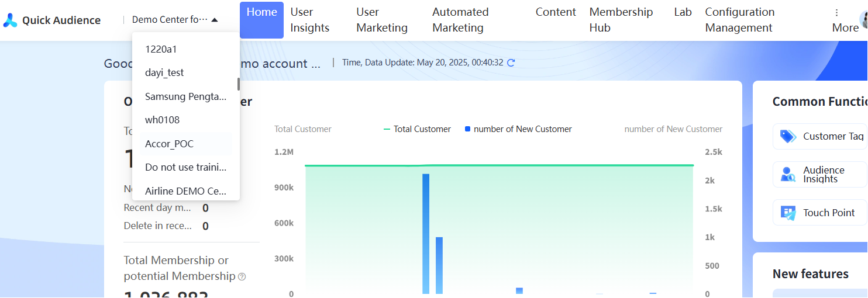Click the New features heading
Image resolution: width=868 pixels, height=298 pixels.
pyautogui.click(x=811, y=274)
